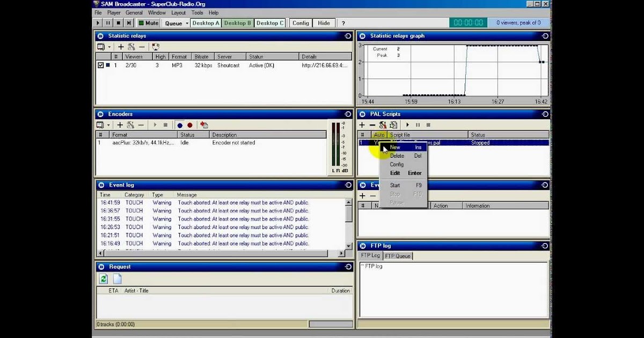The image size is (644, 338).
Task: Switch to Desktop B
Action: [238, 23]
